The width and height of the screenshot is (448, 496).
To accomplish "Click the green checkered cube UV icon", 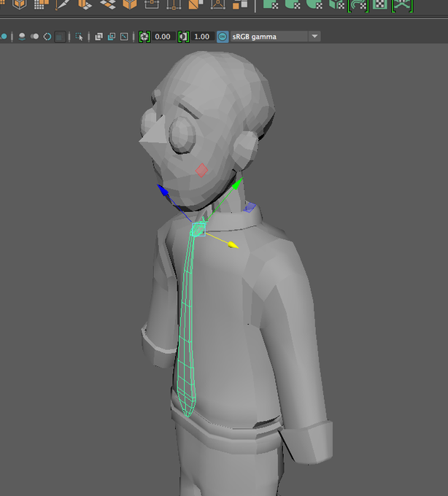I will (336, 4).
